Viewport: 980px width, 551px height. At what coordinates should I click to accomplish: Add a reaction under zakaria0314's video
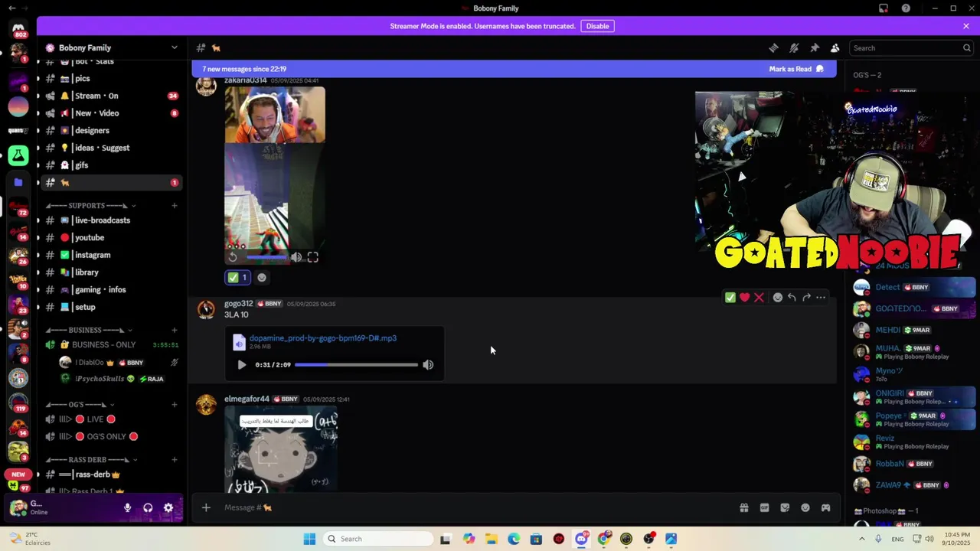click(x=262, y=278)
